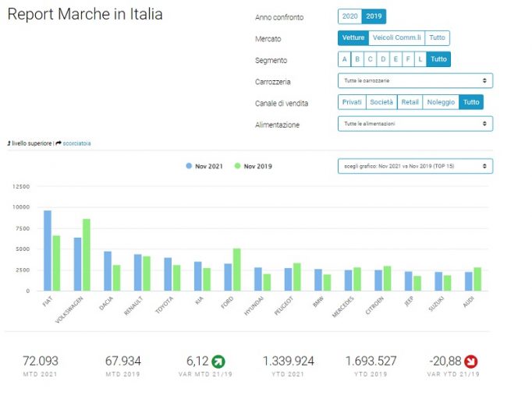Click the RENAULT axis label
Screen dimensions: 532x399
[x=133, y=305]
